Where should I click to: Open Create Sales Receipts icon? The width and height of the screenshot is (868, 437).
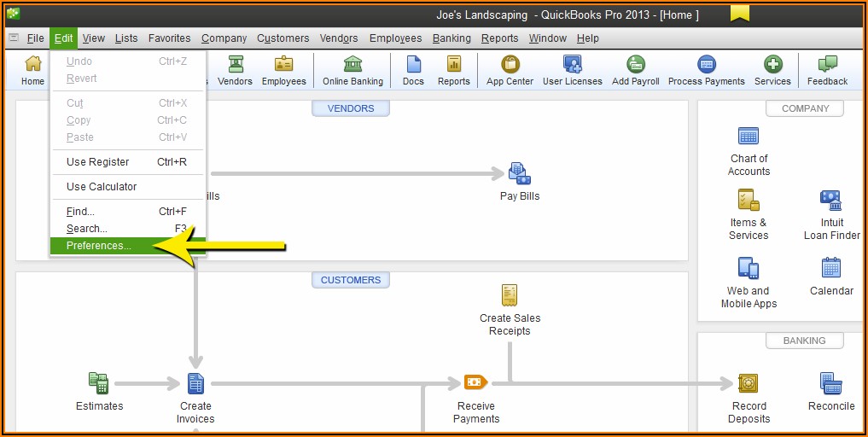tap(510, 295)
